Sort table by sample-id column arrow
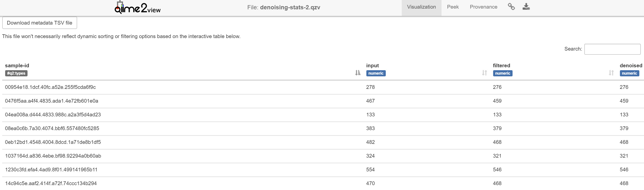Viewport: 644px width, 190px height. [x=358, y=73]
